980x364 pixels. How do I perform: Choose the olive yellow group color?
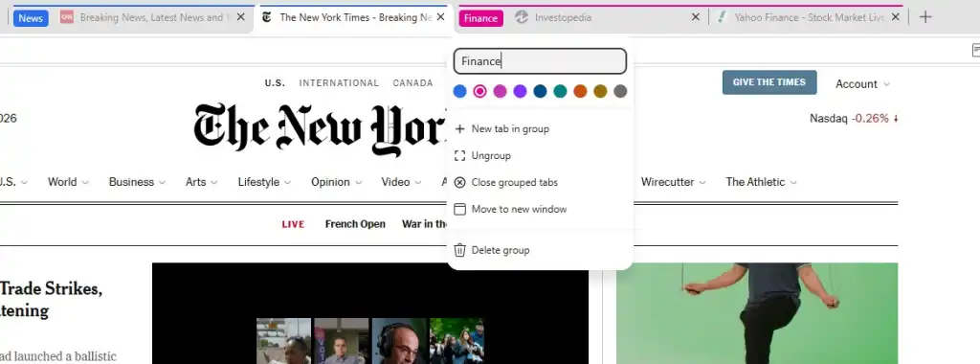pos(600,91)
